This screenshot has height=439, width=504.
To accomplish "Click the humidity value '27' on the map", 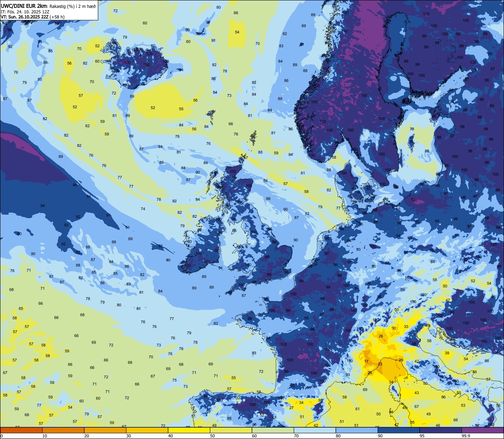I will pyautogui.click(x=291, y=408).
